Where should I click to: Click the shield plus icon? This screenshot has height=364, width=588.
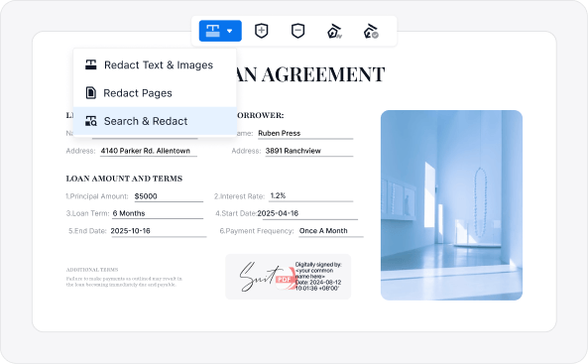pyautogui.click(x=261, y=31)
